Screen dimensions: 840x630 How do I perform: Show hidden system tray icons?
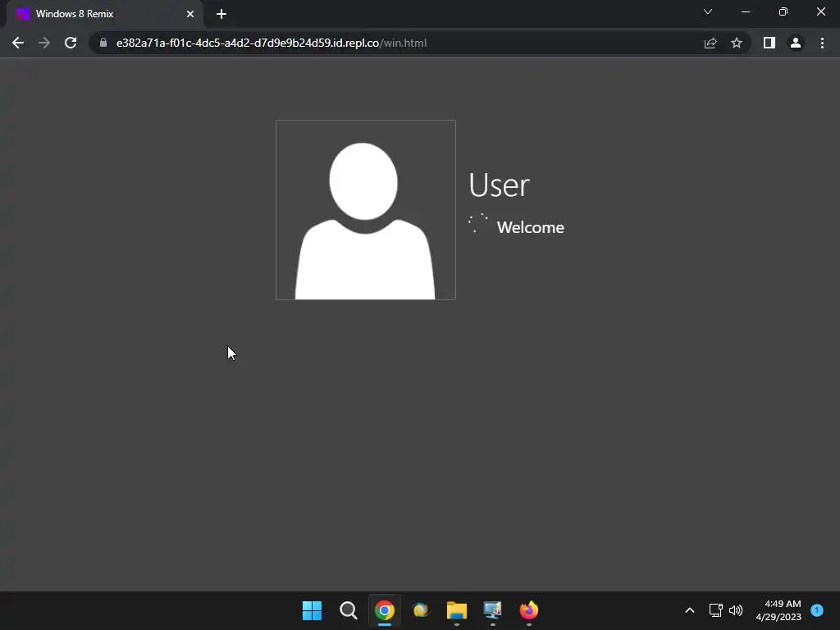click(x=690, y=610)
